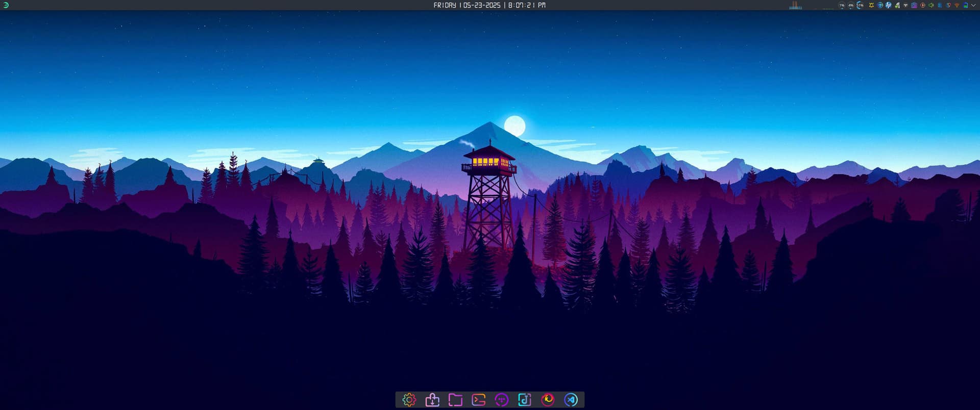The width and height of the screenshot is (980, 410).
Task: Click the 1% circular usage monitor
Action: [x=842, y=5]
